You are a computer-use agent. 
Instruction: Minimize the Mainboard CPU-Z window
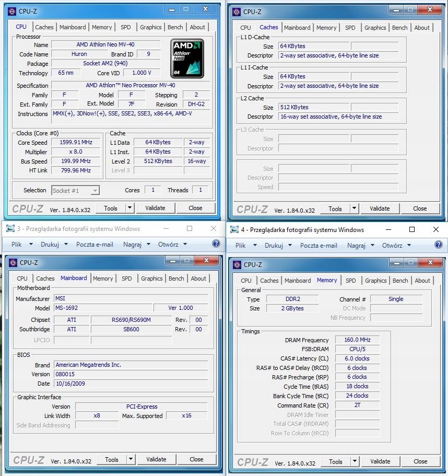173,261
